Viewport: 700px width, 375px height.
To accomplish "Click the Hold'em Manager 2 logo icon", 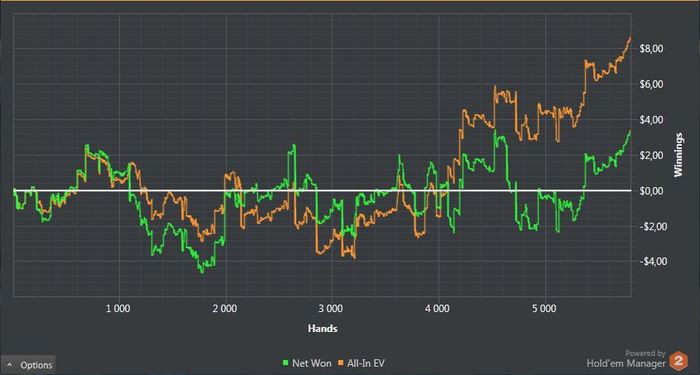I will click(x=679, y=360).
